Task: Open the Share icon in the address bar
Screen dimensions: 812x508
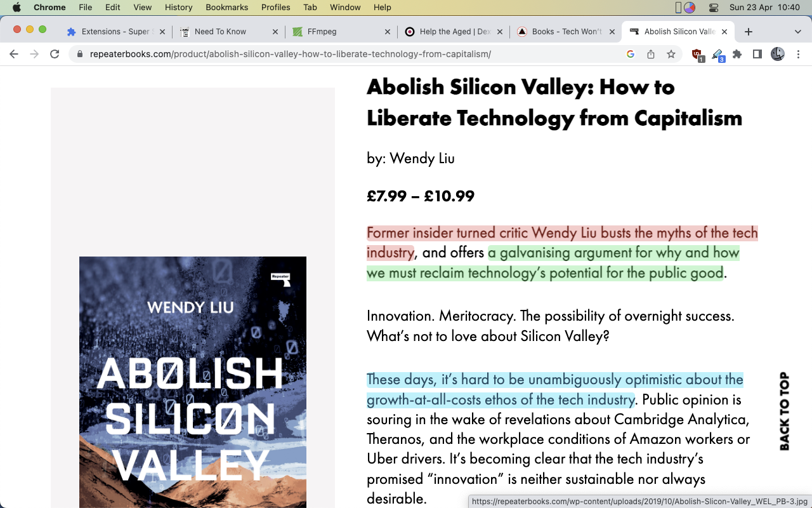Action: [651, 54]
